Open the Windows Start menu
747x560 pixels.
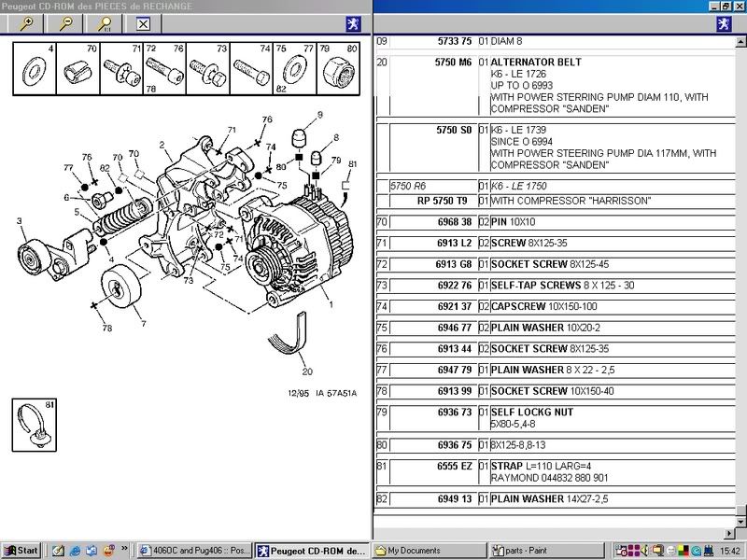21,551
